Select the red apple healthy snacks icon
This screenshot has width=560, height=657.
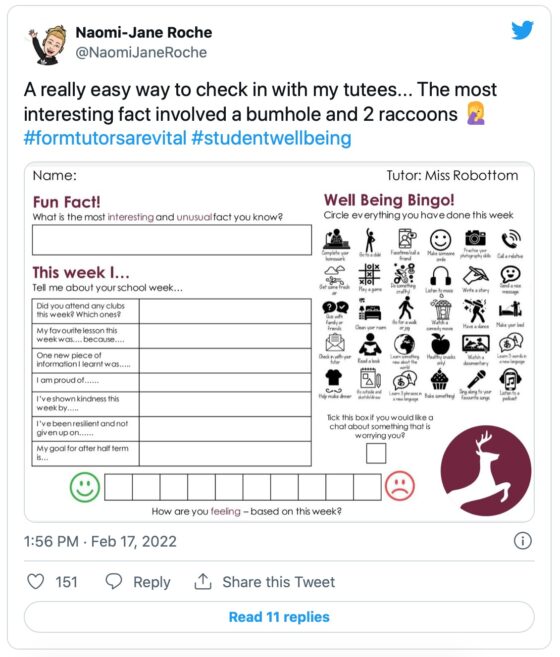tap(440, 344)
